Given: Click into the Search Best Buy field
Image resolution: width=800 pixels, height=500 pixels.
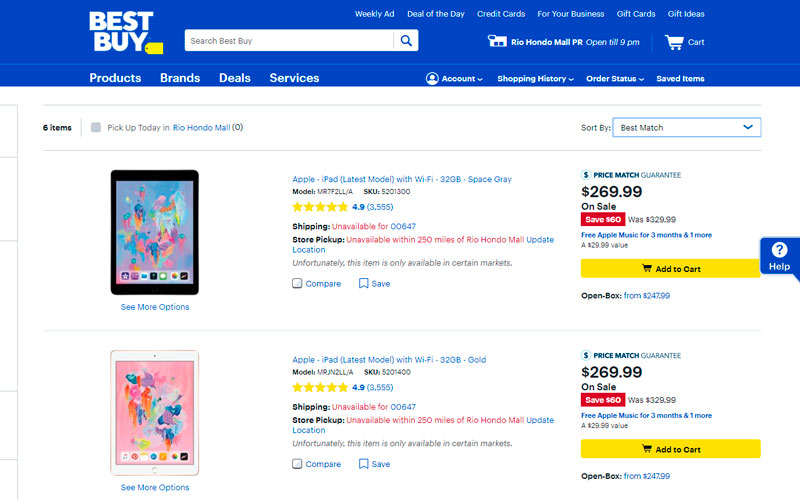Looking at the screenshot, I should (288, 41).
